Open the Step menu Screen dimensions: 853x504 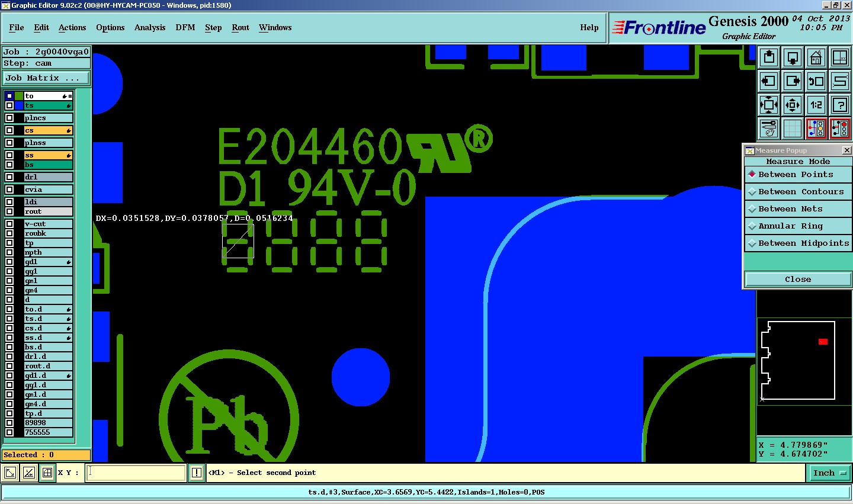213,27
